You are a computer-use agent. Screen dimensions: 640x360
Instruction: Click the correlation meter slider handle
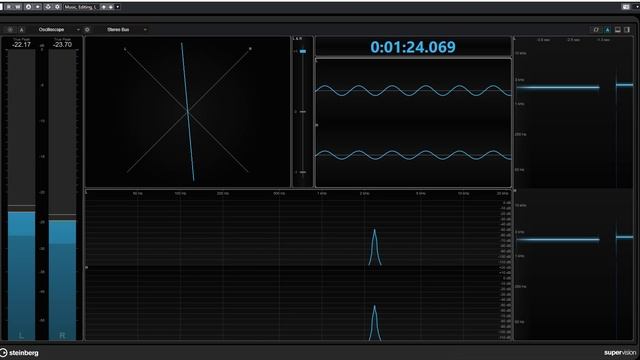point(303,51)
